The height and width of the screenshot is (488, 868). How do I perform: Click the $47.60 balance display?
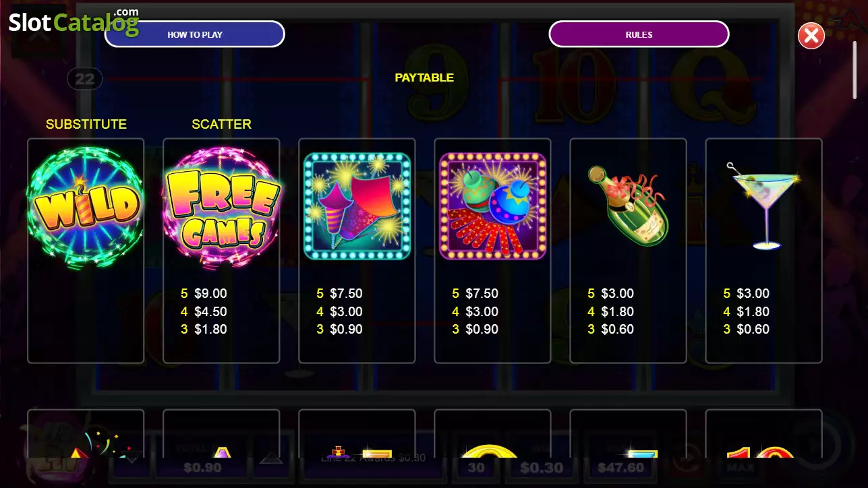click(620, 467)
